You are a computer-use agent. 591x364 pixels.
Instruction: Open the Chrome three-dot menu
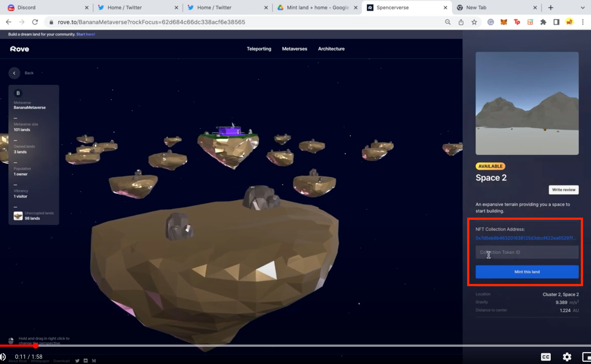(583, 22)
